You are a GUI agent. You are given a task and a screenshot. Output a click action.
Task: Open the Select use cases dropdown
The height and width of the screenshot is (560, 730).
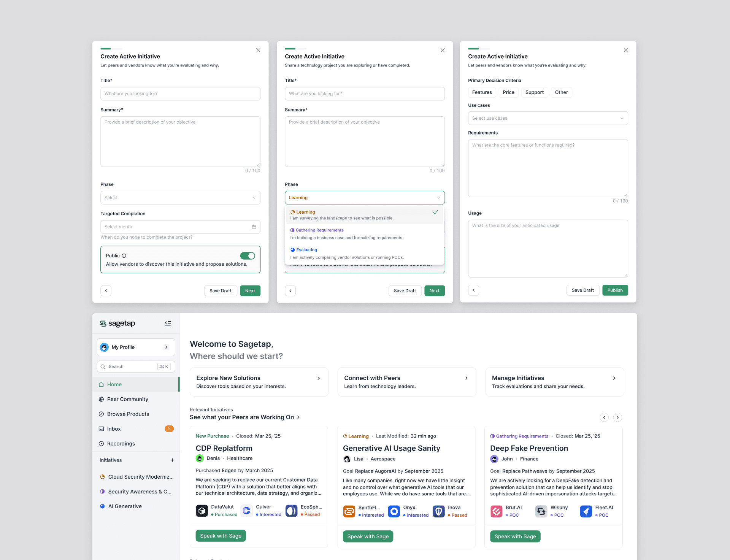point(547,118)
